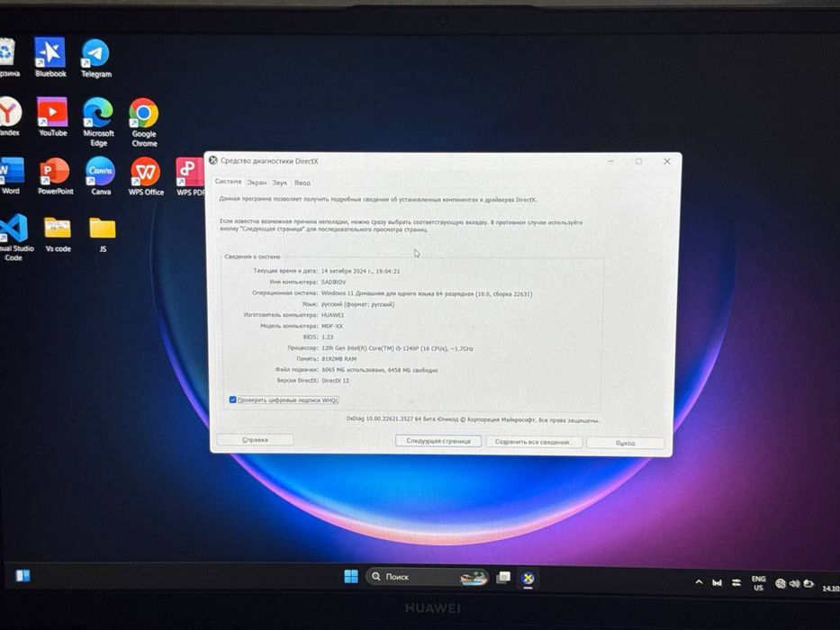This screenshot has height=630, width=840.
Task: Click the BIOS value 1.23
Action: pos(328,337)
